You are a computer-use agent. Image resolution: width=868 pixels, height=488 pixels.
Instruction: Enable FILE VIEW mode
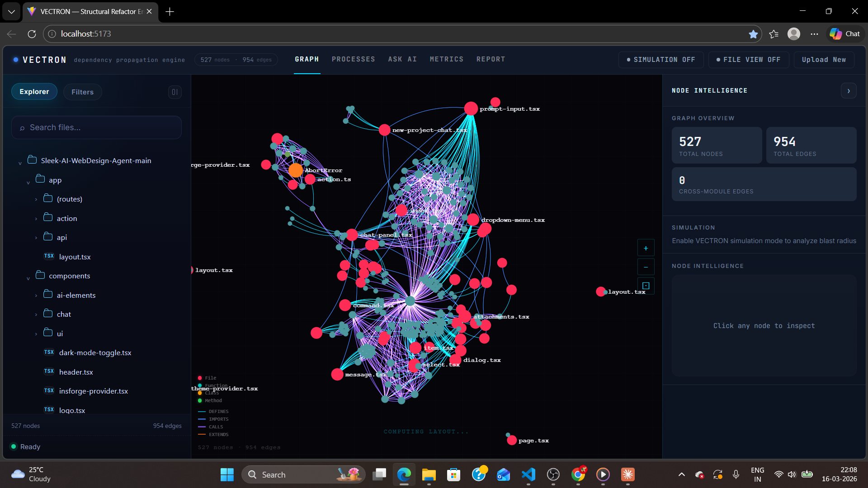[x=748, y=59]
